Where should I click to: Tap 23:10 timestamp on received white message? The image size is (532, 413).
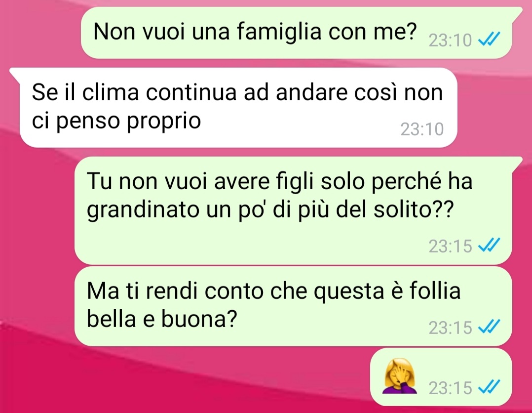(422, 129)
